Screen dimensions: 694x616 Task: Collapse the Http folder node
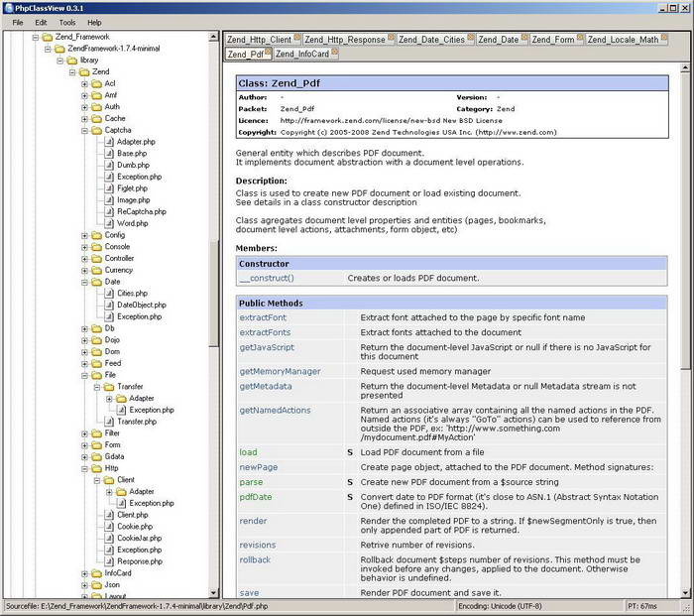(x=84, y=468)
